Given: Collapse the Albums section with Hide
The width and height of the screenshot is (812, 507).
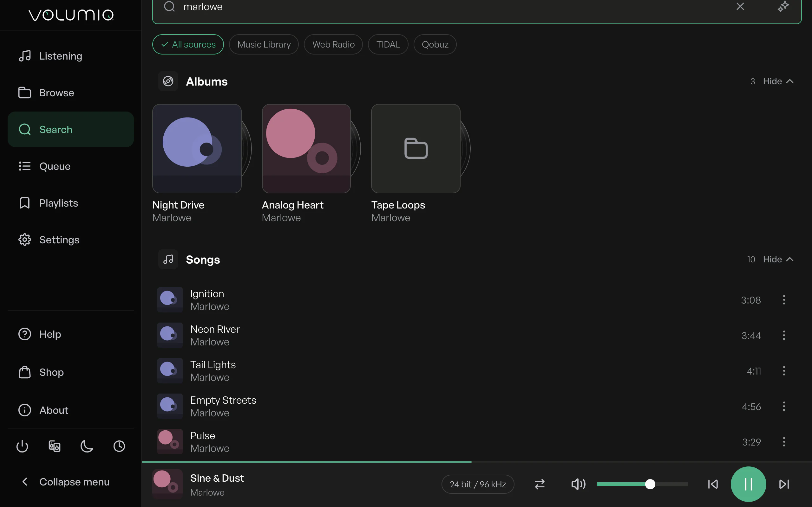Looking at the screenshot, I should coord(778,81).
